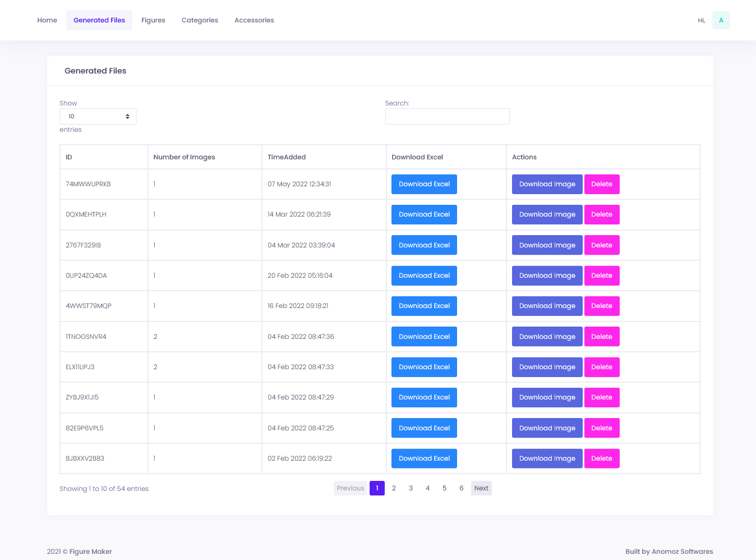Open the user avatar 'A' menu
This screenshot has height=560, width=756.
pyautogui.click(x=721, y=20)
